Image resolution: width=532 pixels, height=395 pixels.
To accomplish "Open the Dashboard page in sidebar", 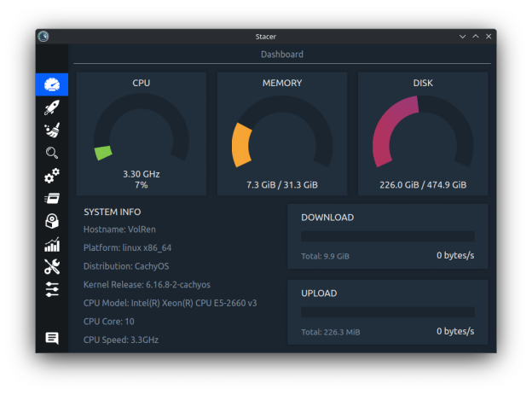I will point(52,84).
